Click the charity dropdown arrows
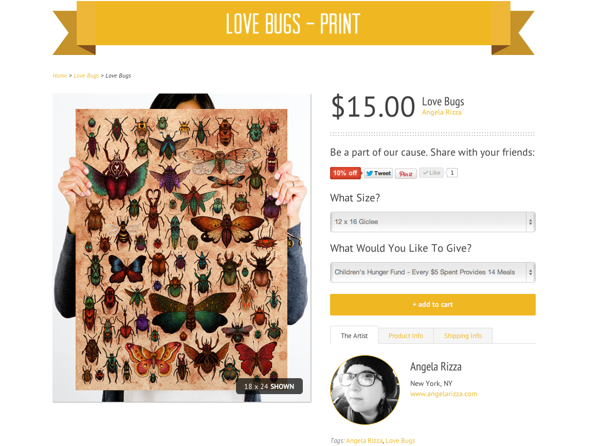This screenshot has height=446, width=600. pos(530,272)
